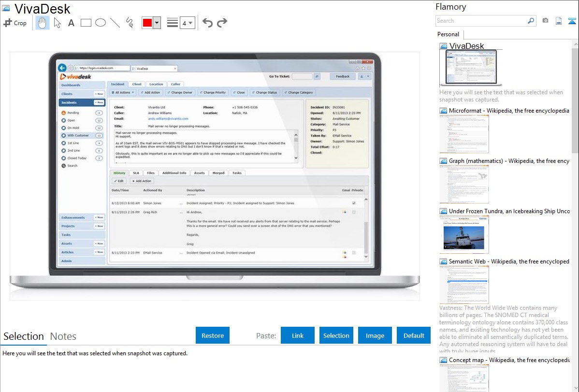Open the Microformat Wikipedia snapshot thumbnail
The image size is (579, 392).
[x=464, y=134]
